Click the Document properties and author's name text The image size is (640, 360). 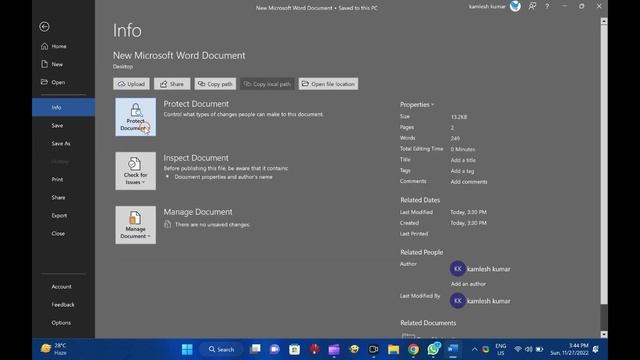(223, 177)
